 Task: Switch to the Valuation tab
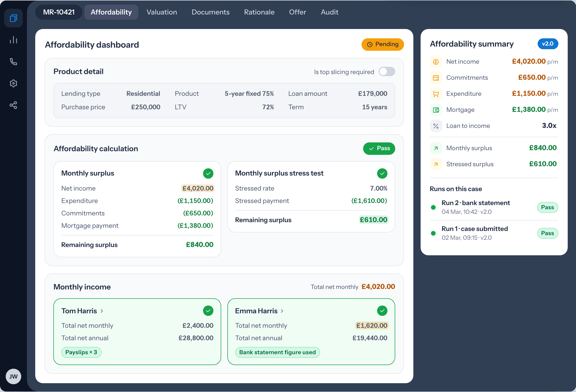pos(162,12)
